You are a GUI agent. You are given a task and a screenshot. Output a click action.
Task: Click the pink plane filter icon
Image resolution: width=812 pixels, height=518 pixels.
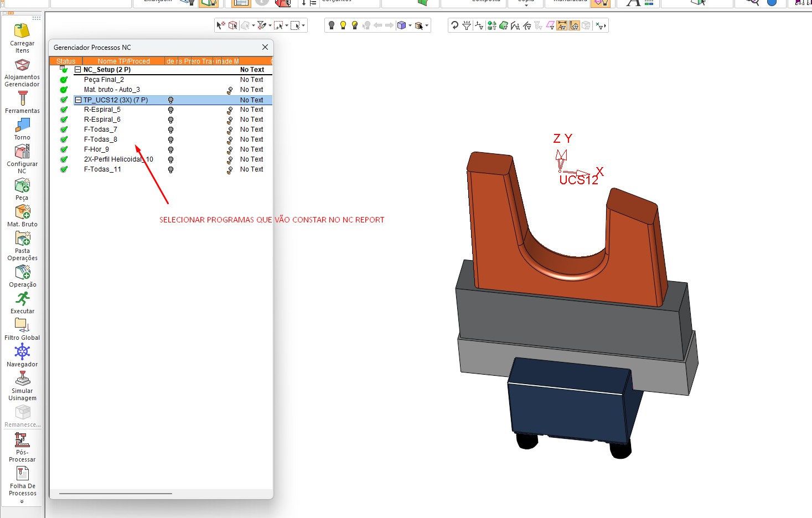[550, 25]
